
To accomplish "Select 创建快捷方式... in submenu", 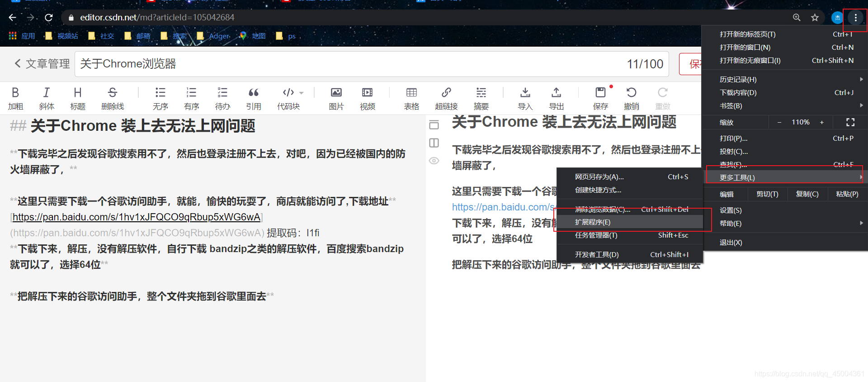I will click(630, 190).
